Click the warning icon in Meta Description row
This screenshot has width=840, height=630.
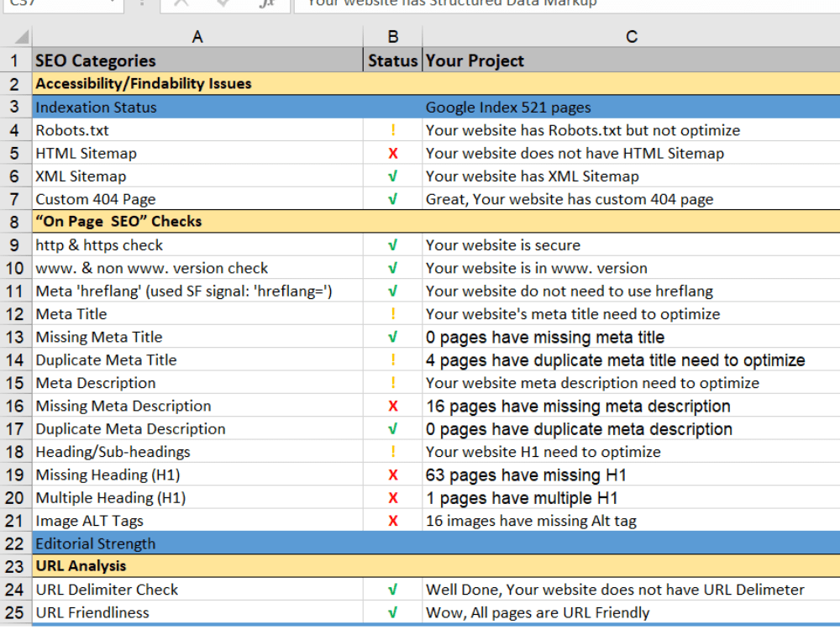392,383
